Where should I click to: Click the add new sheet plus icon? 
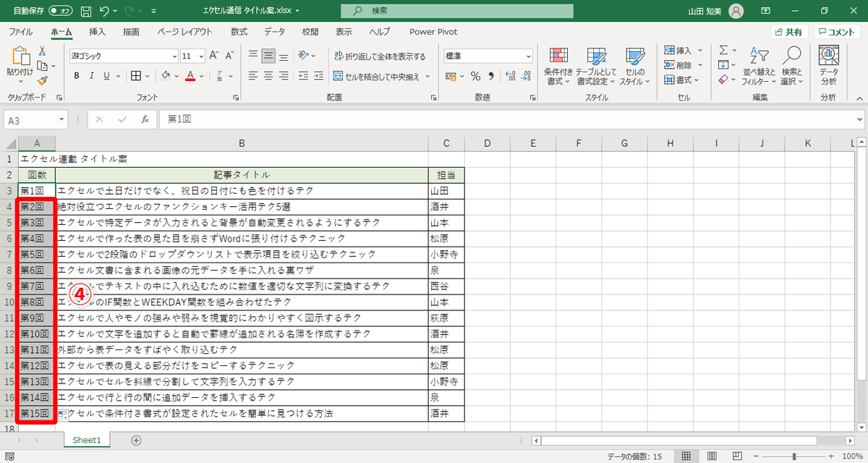point(136,440)
